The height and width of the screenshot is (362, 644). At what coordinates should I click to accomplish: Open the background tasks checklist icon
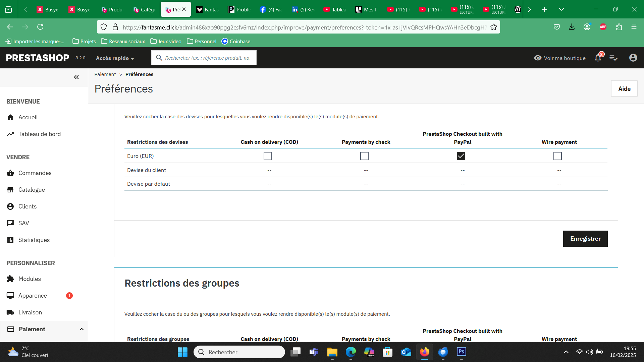(613, 58)
